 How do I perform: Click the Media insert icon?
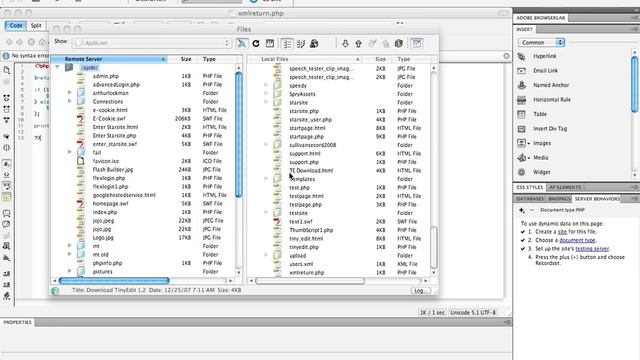(x=521, y=158)
